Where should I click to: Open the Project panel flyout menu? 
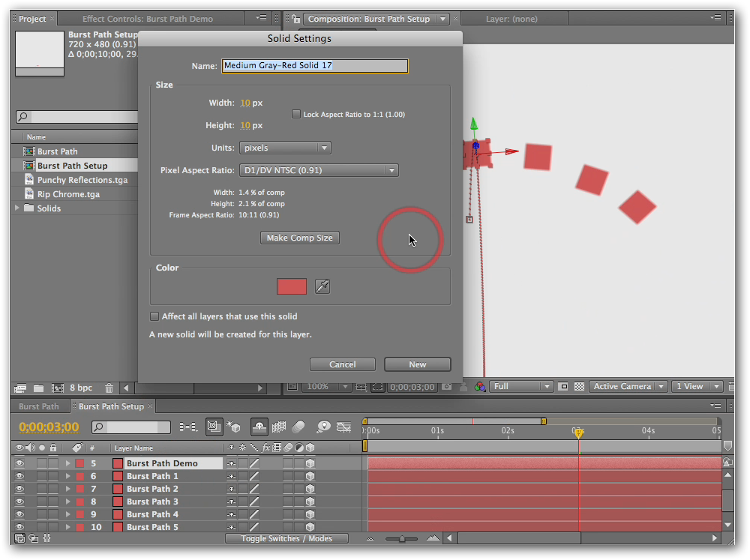point(261,18)
